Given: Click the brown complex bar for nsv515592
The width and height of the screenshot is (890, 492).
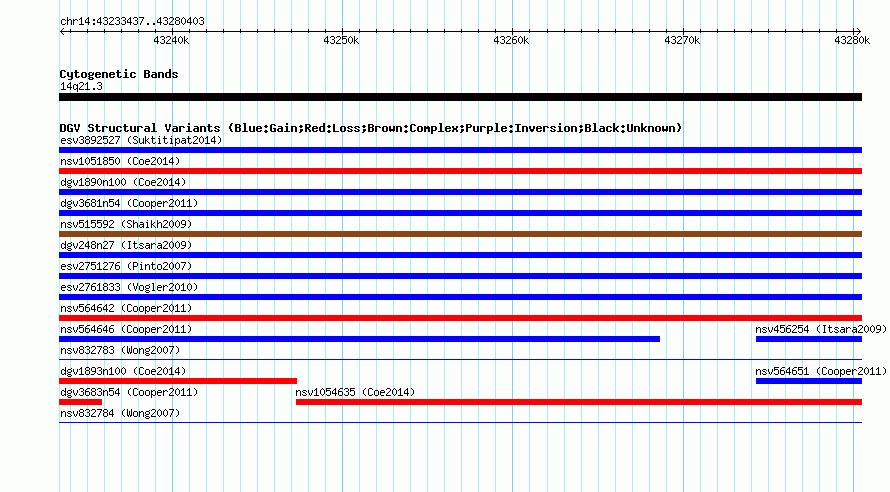Looking at the screenshot, I should 460,234.
